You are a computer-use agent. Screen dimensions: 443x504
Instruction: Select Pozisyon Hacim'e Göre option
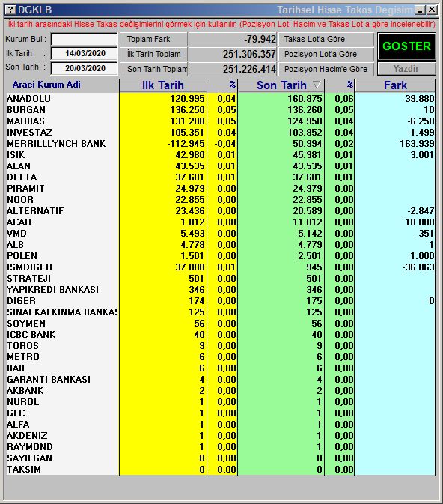(326, 69)
